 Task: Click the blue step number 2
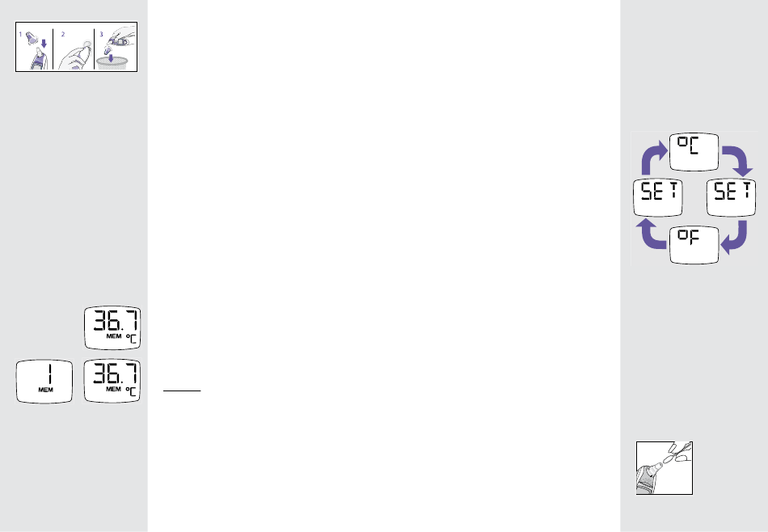click(63, 34)
